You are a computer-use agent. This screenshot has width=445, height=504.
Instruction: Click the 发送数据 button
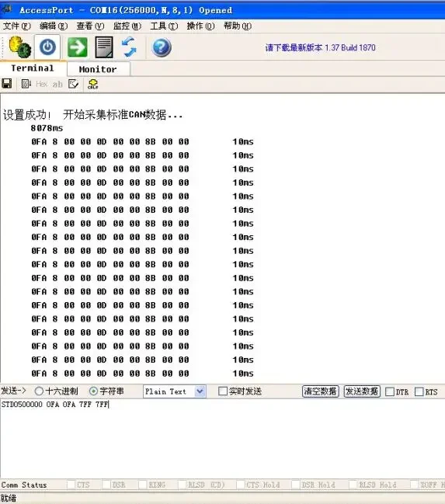[362, 391]
